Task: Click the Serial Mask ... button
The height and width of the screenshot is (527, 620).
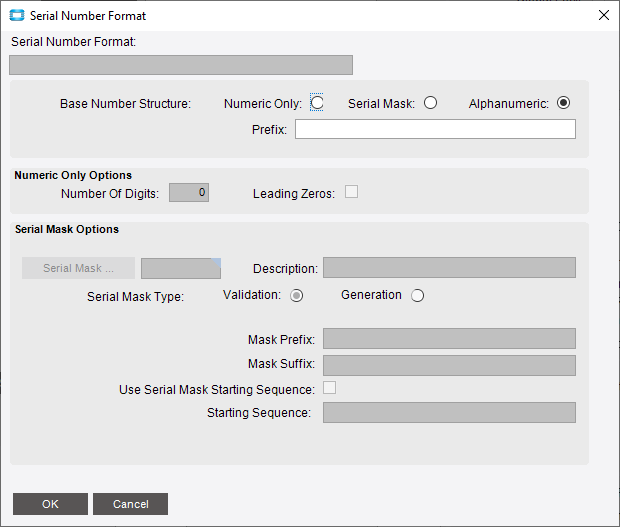Action: pyautogui.click(x=78, y=268)
